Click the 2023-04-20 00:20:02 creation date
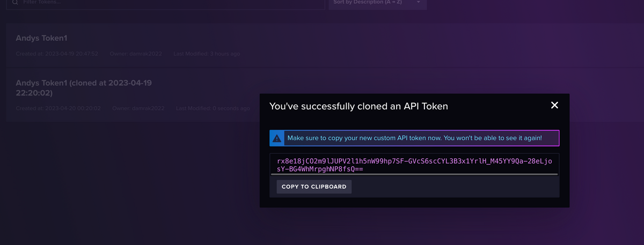This screenshot has width=644, height=245. (x=73, y=108)
